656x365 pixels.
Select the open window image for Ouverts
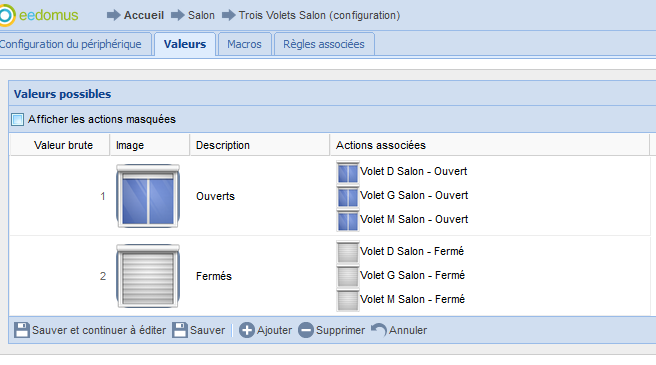click(148, 196)
